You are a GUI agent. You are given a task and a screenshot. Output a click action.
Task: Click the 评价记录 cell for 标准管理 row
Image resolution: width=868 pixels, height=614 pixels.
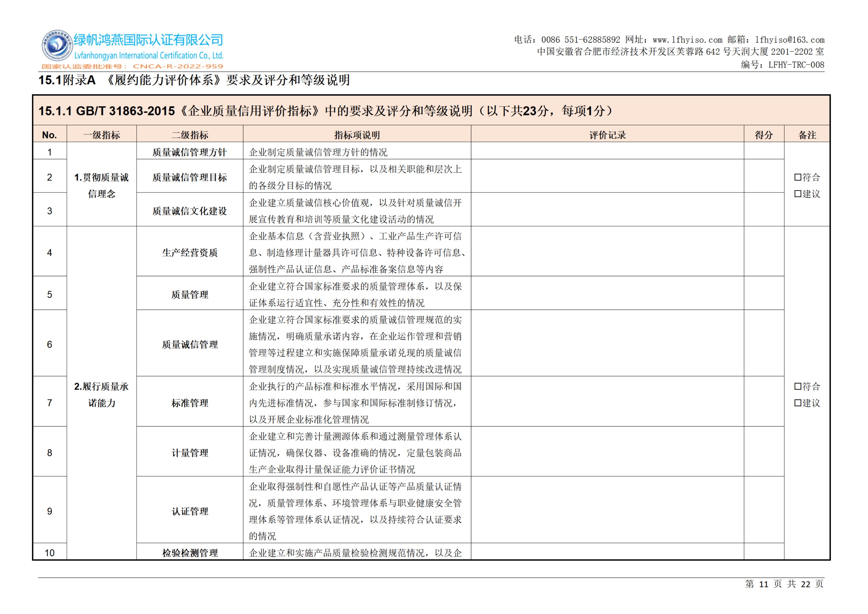[x=607, y=401]
